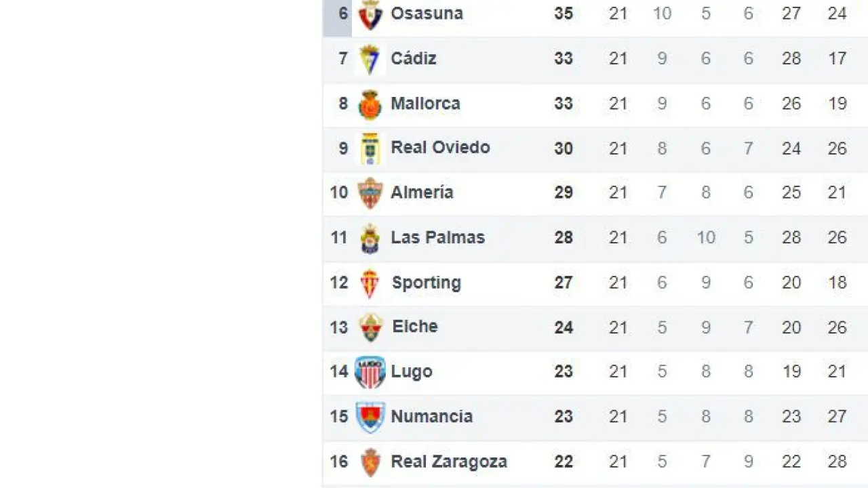
Task: Click Almería's points value 29
Action: [564, 192]
